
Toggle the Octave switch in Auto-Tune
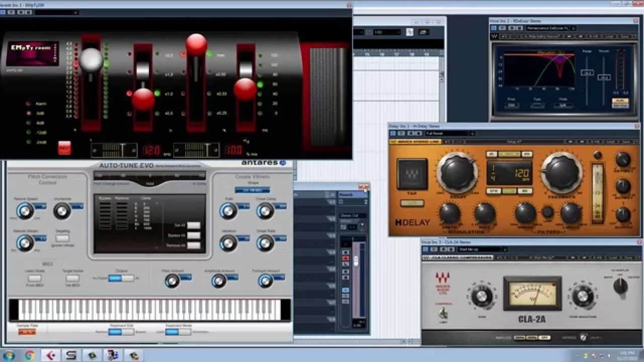point(121,278)
